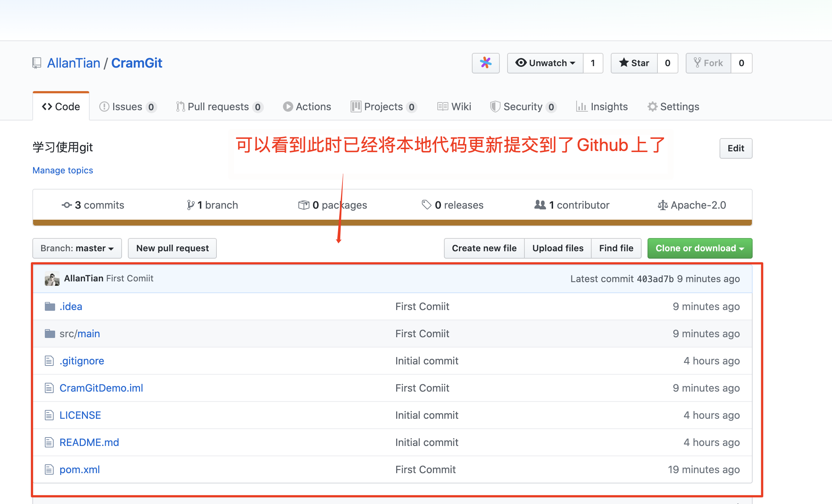Click the colorful asterisk extension icon button
The height and width of the screenshot is (504, 832).
485,63
